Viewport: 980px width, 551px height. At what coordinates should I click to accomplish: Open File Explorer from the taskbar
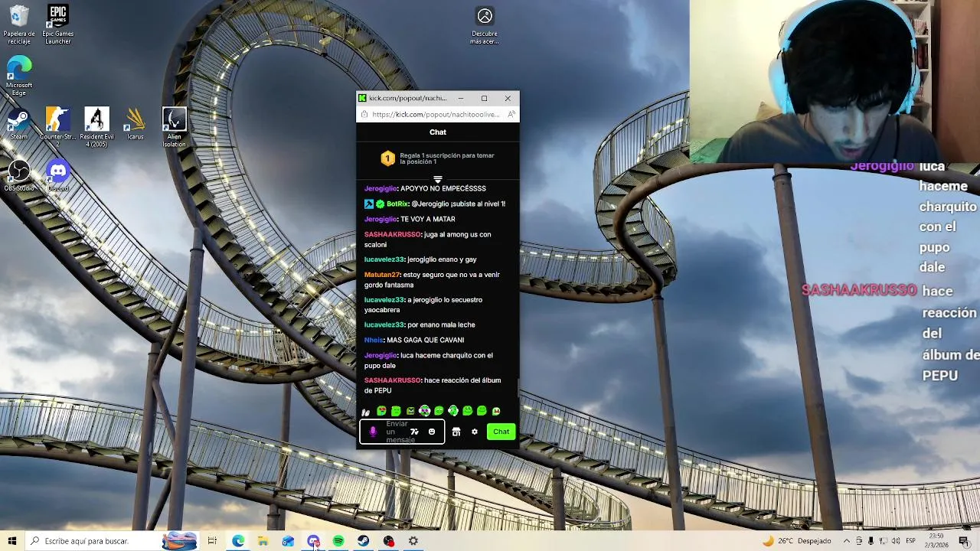263,541
